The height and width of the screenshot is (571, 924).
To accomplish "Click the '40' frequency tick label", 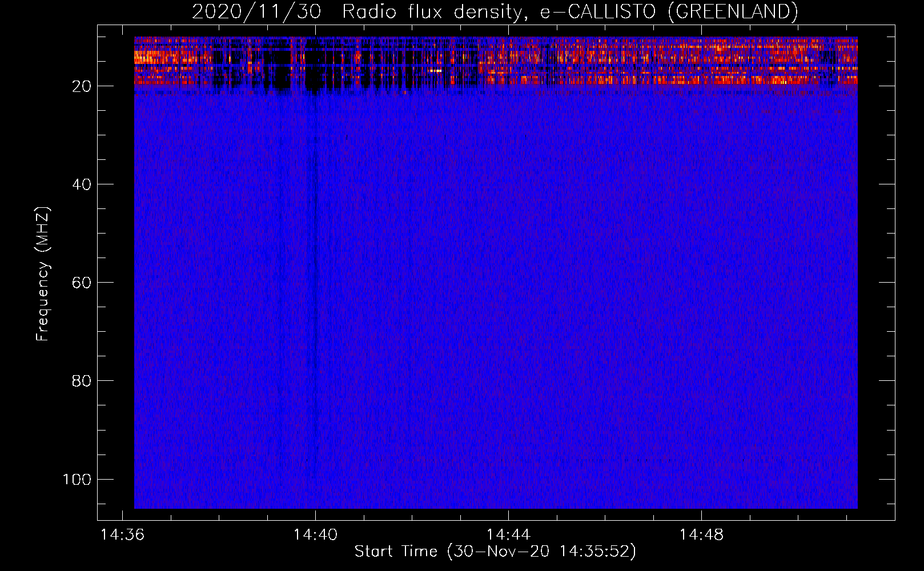I will point(82,184).
